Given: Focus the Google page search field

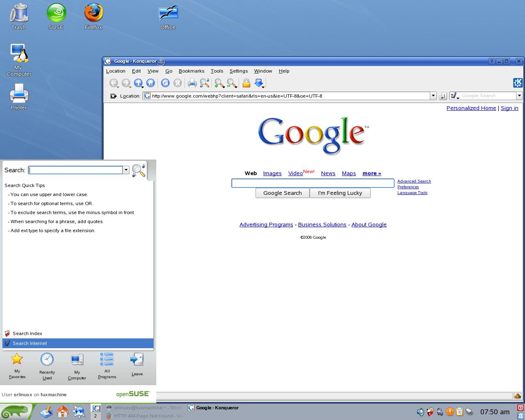Looking at the screenshot, I should pyautogui.click(x=313, y=183).
